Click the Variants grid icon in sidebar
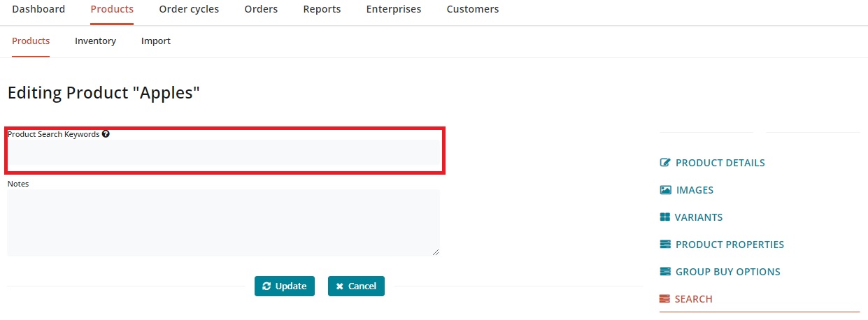 click(665, 217)
